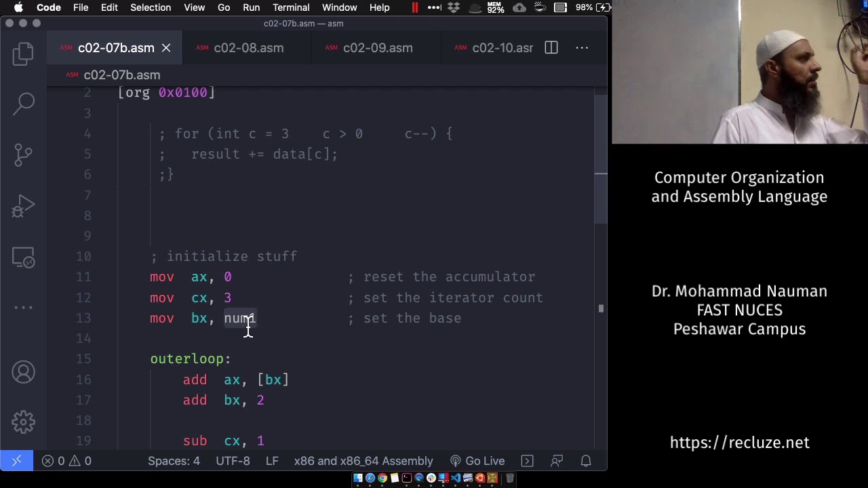
Task: Select the c02-07b.asm editor tab
Action: [x=116, y=48]
